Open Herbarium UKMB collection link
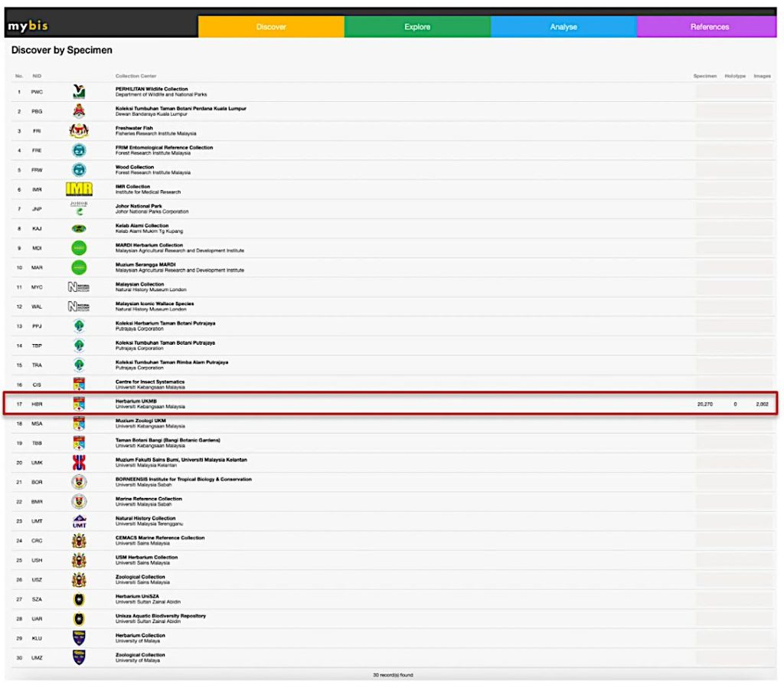 [x=136, y=401]
